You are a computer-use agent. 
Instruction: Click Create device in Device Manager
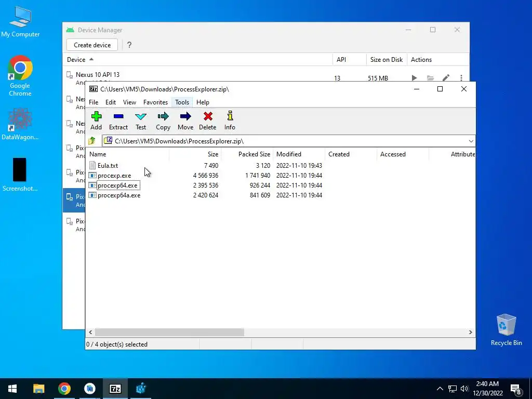[x=92, y=45]
